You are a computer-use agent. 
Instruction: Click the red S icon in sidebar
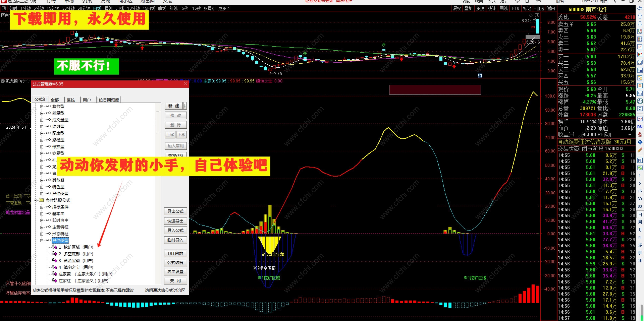(x=640, y=134)
